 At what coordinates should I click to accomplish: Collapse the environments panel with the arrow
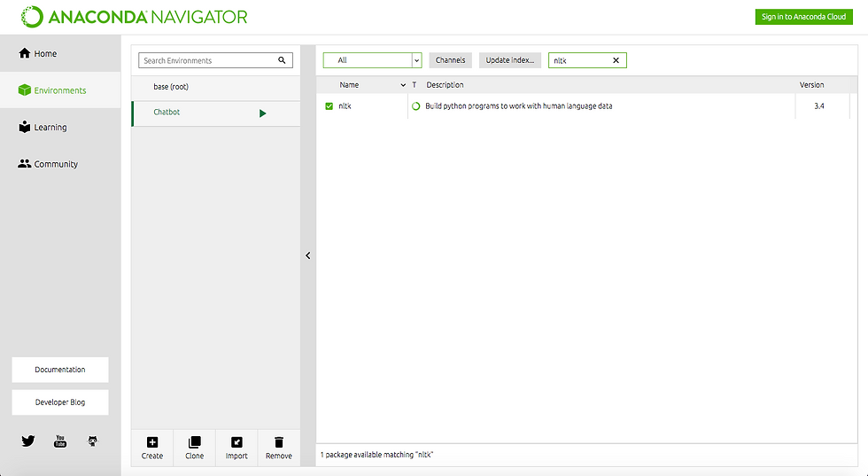[x=308, y=255]
